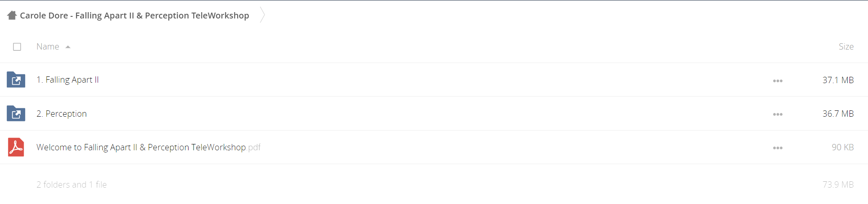Click the breadcrumb chevron separator
Viewport: 868px width, 204px height.
click(262, 15)
